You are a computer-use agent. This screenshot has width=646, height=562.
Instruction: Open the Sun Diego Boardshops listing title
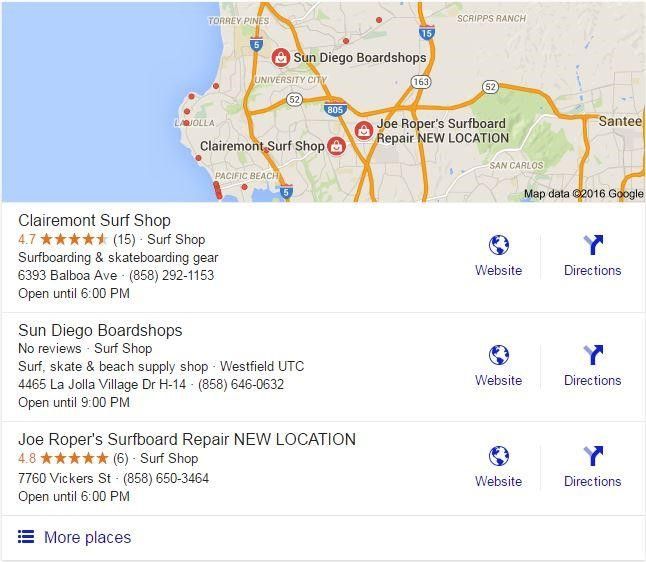(x=100, y=330)
